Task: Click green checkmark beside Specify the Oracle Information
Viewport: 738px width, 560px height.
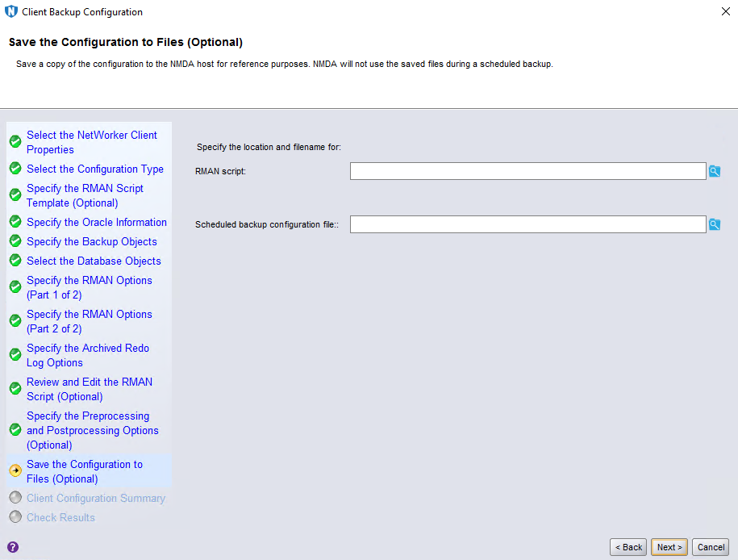Action: [x=15, y=223]
